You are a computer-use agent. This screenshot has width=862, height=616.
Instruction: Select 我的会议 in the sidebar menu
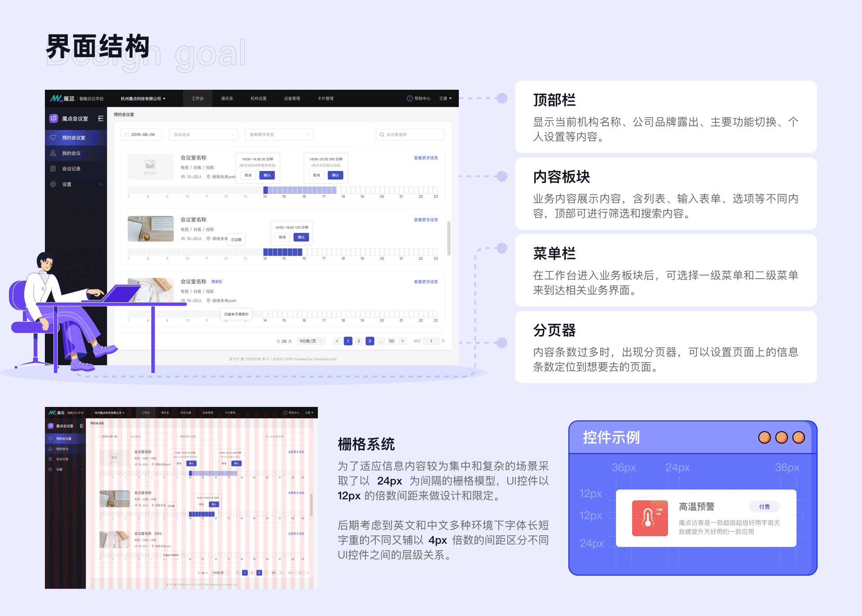click(76, 153)
